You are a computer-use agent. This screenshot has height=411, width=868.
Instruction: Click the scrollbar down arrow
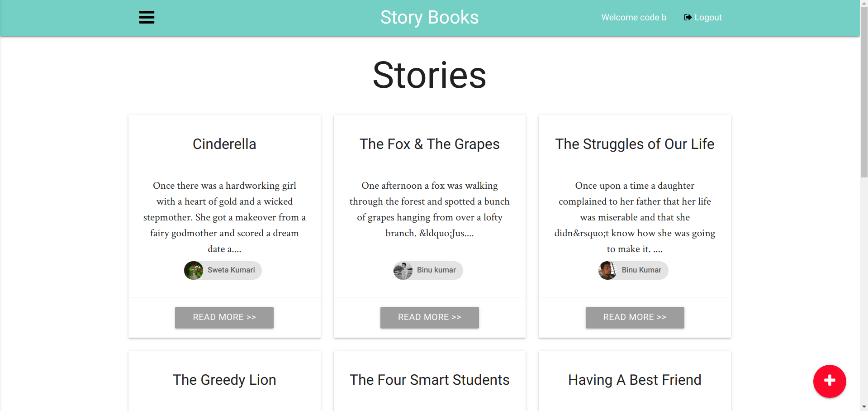pos(863,407)
